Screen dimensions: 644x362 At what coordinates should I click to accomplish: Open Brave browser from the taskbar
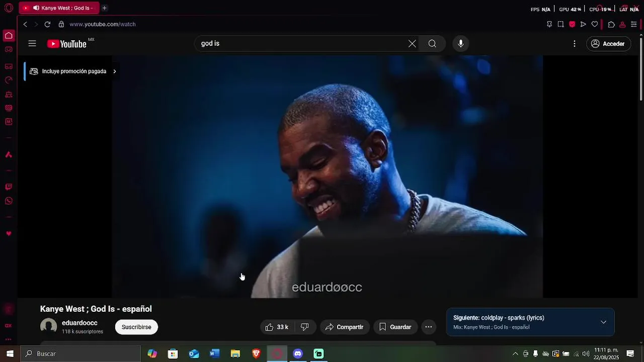256,353
